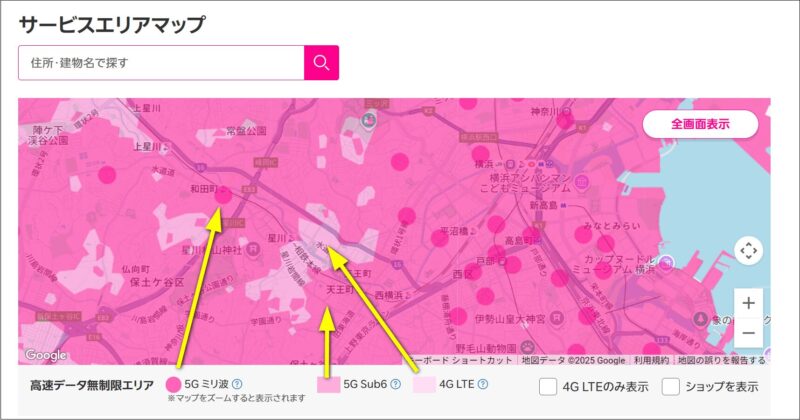Zoom in the map with plus button

(748, 302)
